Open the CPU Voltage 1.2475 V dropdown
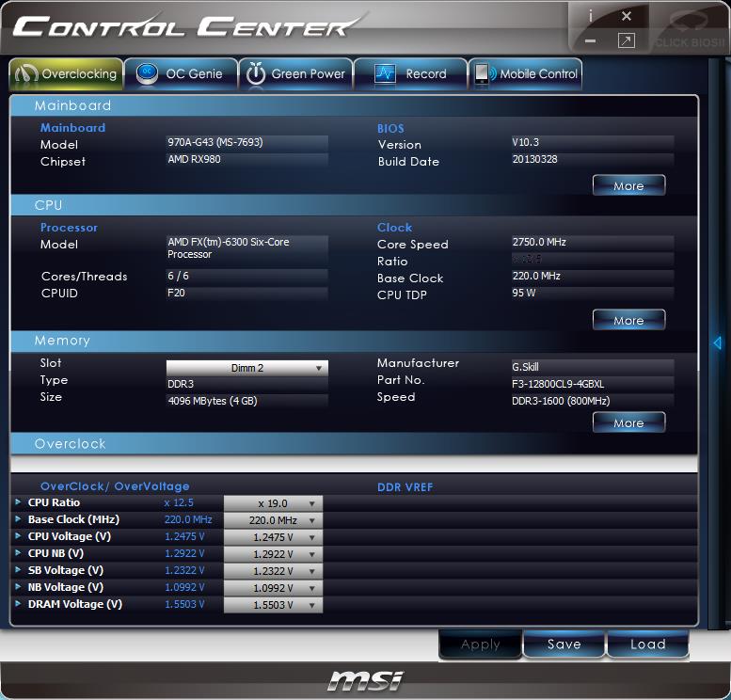 tap(273, 537)
